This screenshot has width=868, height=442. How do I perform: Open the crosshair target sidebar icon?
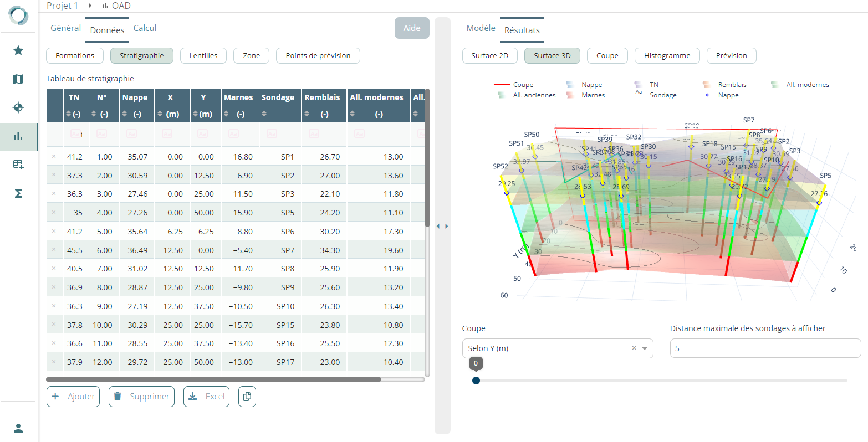click(18, 107)
